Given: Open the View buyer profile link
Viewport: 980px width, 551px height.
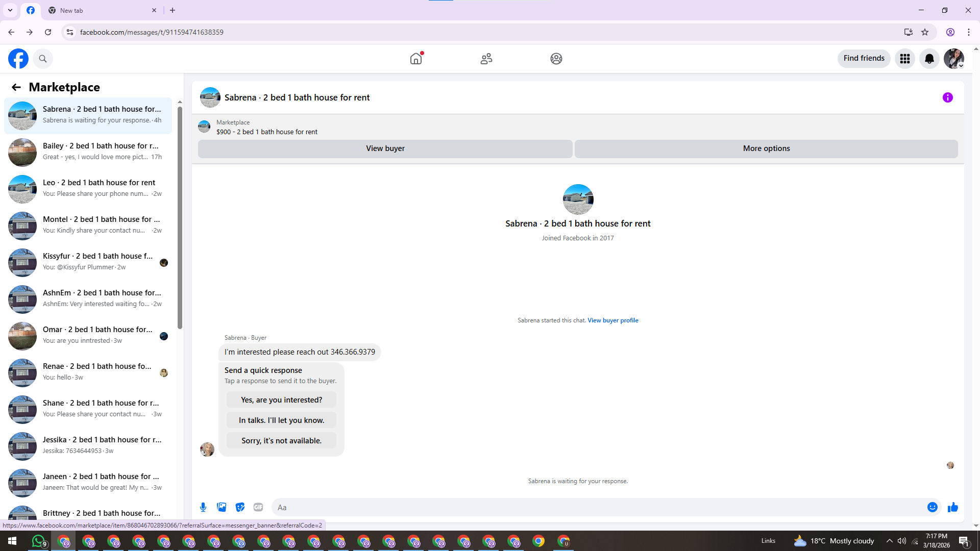Looking at the screenshot, I should tap(612, 320).
